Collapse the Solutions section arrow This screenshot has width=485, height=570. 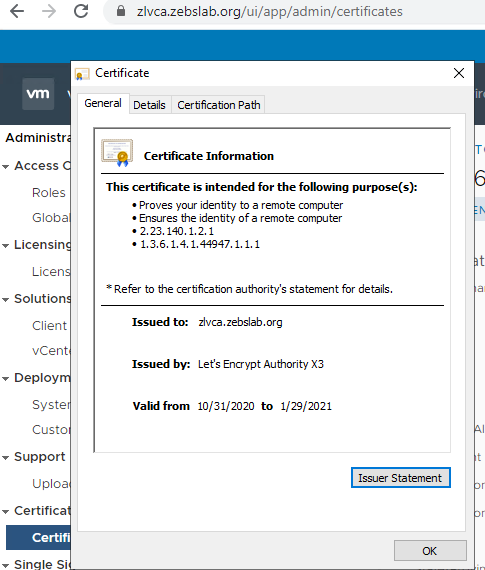click(5, 300)
